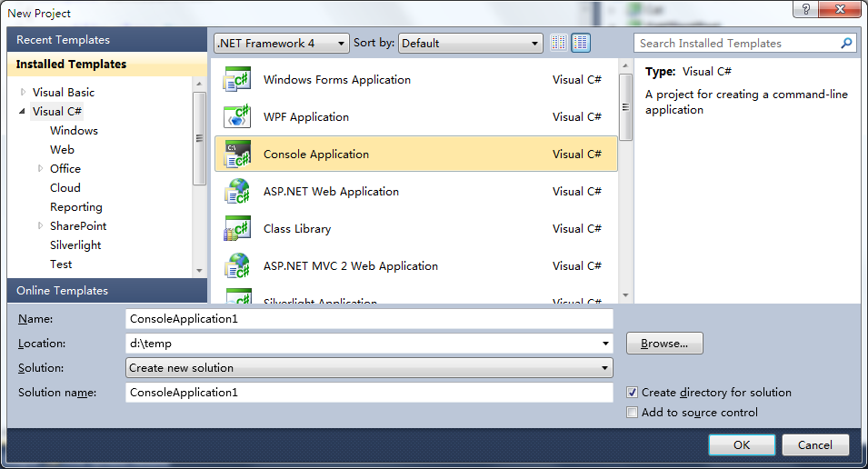
Task: Select the ASP.NET MVC 2 Web Application name
Action: pos(351,265)
